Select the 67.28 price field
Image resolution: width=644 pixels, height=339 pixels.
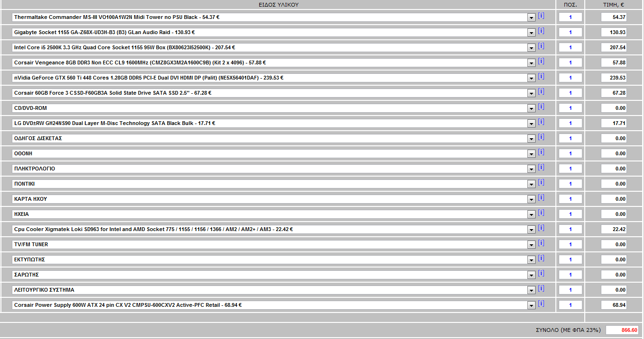click(614, 93)
